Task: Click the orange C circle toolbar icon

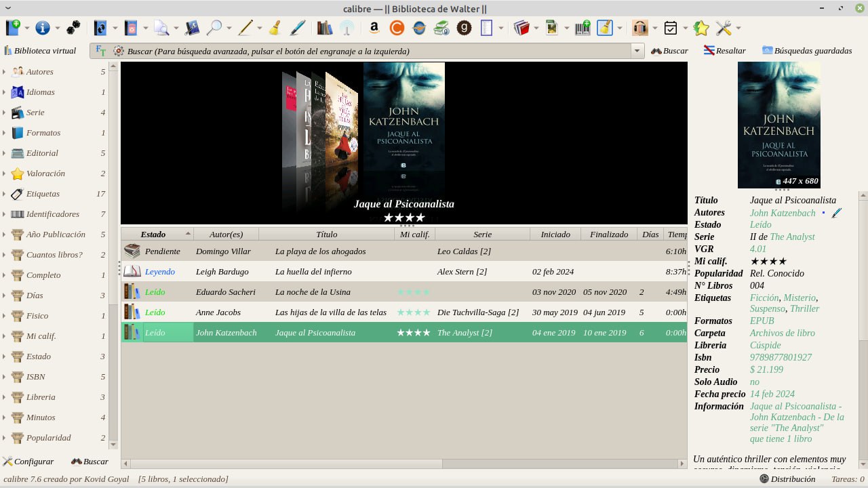Action: [397, 28]
